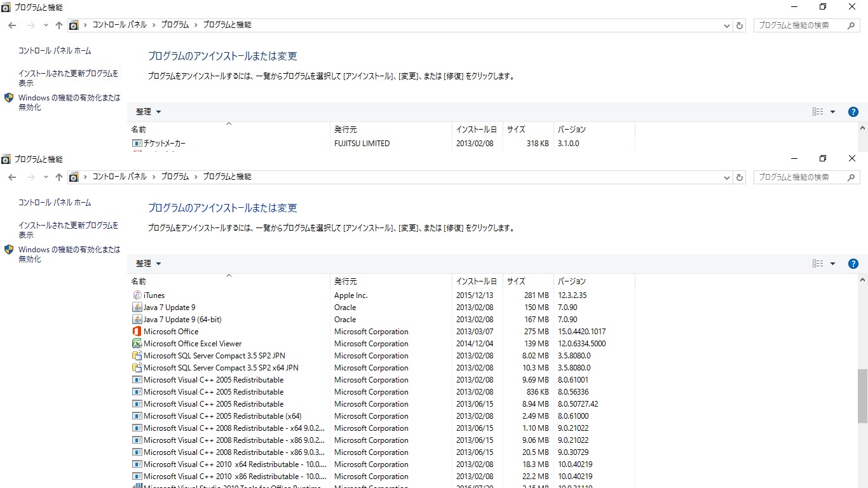Expand the view options arrow in the iTunes-listing window
868x488 pixels.
point(832,264)
